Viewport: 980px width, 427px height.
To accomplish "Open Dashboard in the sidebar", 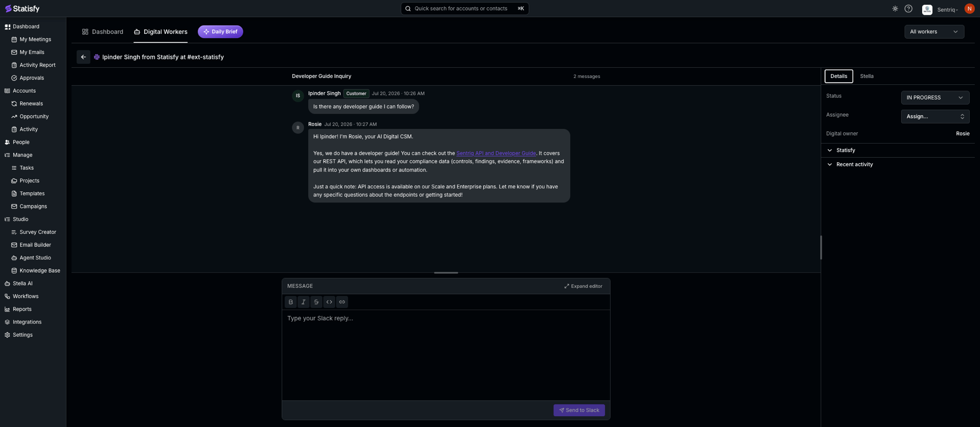I will click(x=26, y=26).
